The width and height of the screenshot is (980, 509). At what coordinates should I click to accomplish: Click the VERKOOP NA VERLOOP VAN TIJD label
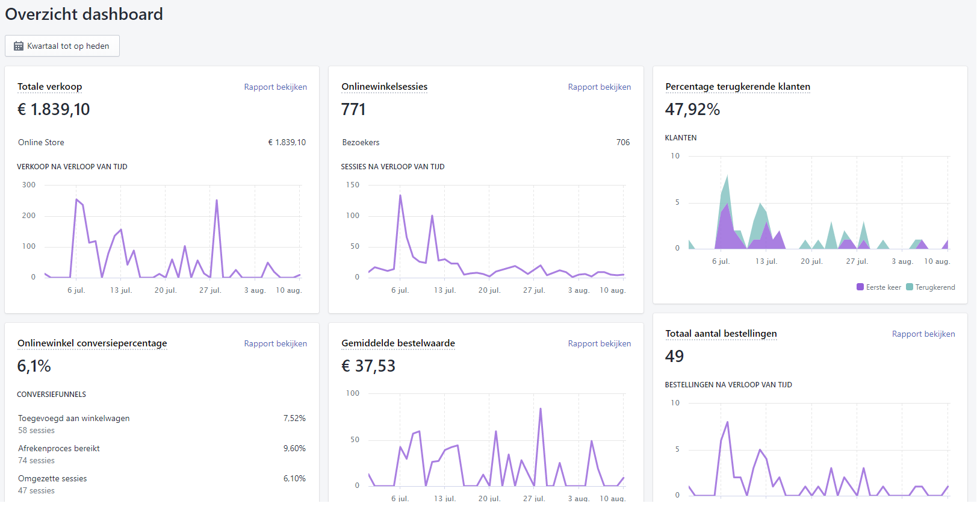point(72,167)
